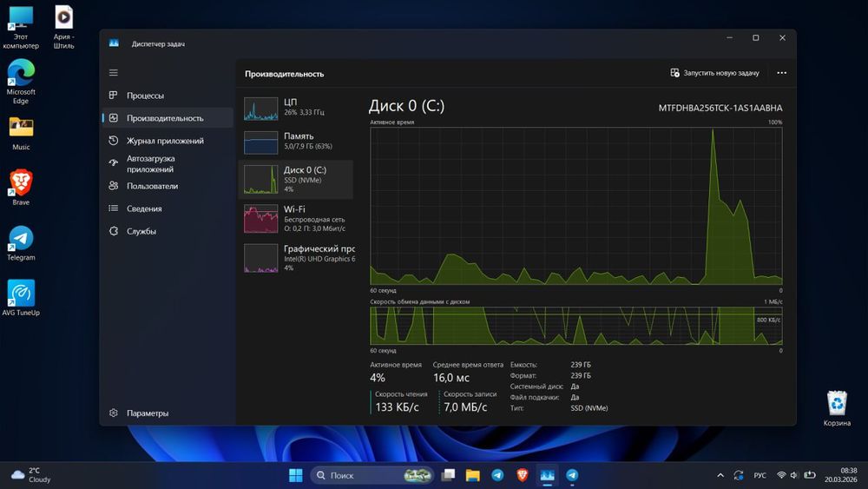
Task: Click the Службы puzzle icon
Action: click(x=114, y=231)
